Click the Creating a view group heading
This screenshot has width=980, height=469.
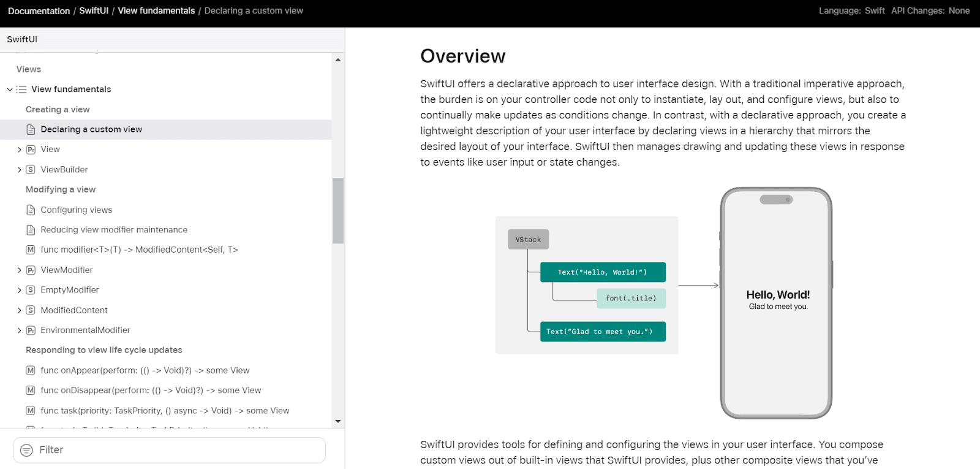pos(58,110)
